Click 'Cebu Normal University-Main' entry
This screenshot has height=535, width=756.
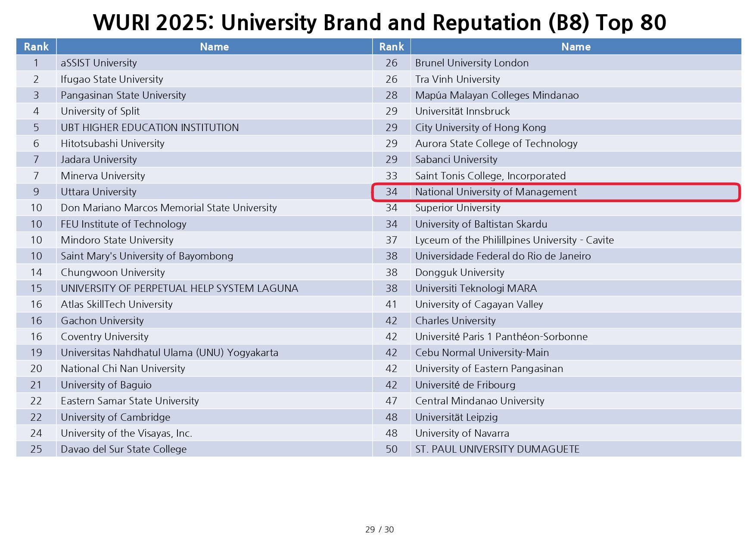(482, 353)
